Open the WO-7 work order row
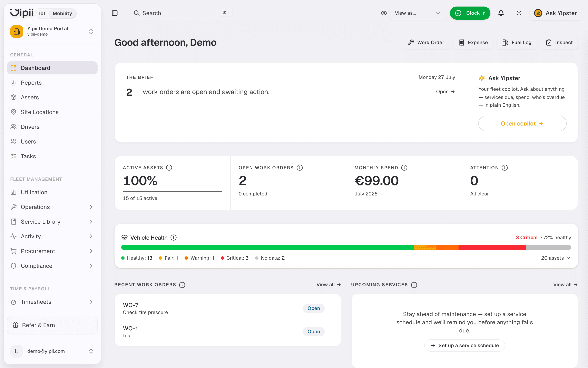 coord(228,308)
